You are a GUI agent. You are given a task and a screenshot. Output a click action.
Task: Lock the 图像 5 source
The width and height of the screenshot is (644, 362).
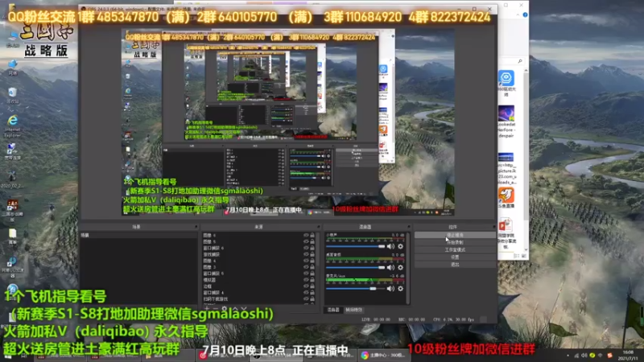pos(312,241)
